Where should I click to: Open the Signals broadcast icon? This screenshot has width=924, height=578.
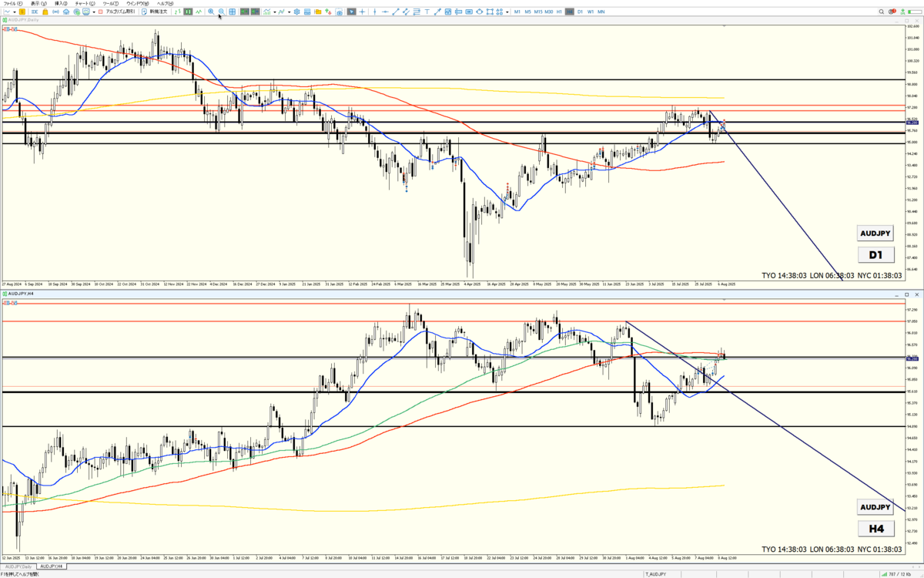(x=55, y=12)
